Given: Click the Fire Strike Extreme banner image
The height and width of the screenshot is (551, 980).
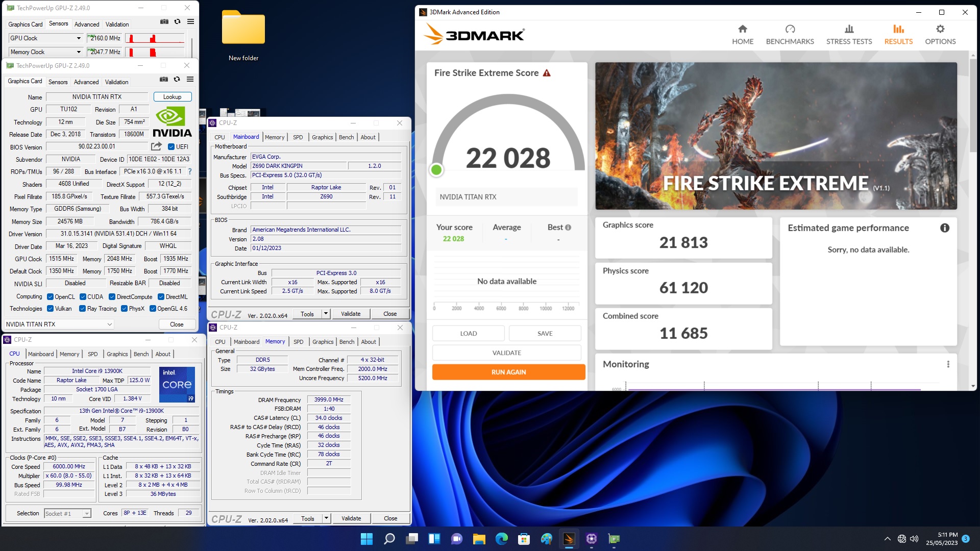Looking at the screenshot, I should pyautogui.click(x=776, y=136).
